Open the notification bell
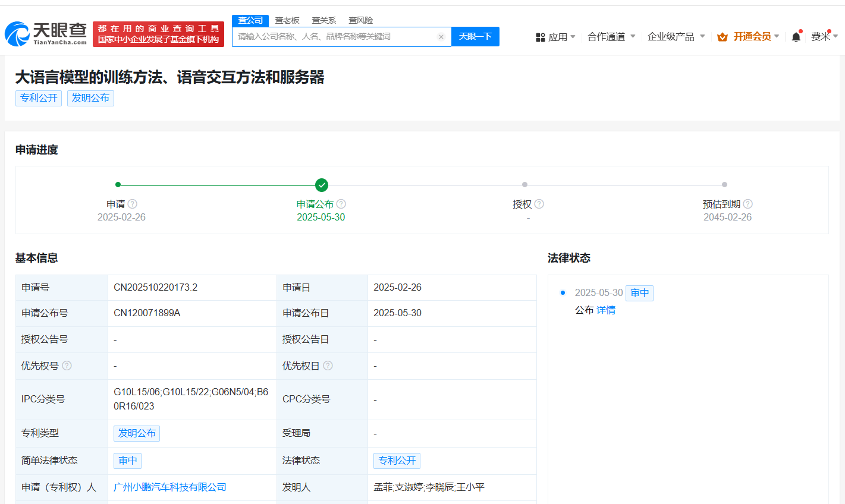The height and width of the screenshot is (504, 845). [x=796, y=37]
